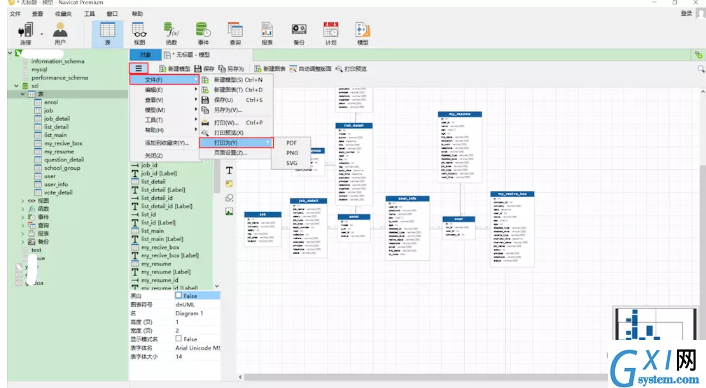
Task: Switch to the 对象 tab
Action: pyautogui.click(x=145, y=54)
